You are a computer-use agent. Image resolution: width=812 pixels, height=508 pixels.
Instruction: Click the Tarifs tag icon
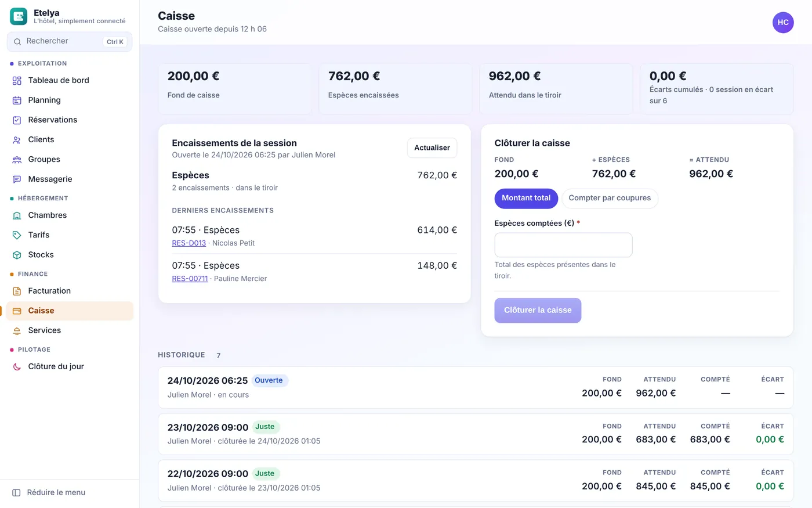click(x=17, y=235)
